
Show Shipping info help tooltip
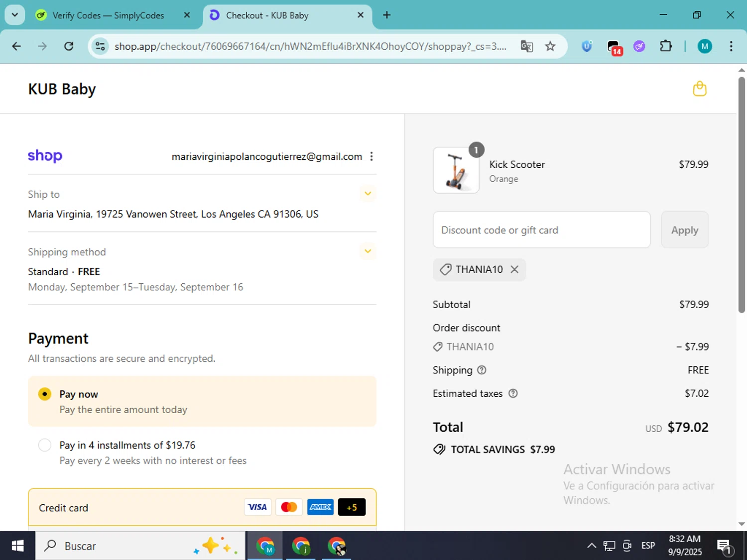click(x=482, y=370)
